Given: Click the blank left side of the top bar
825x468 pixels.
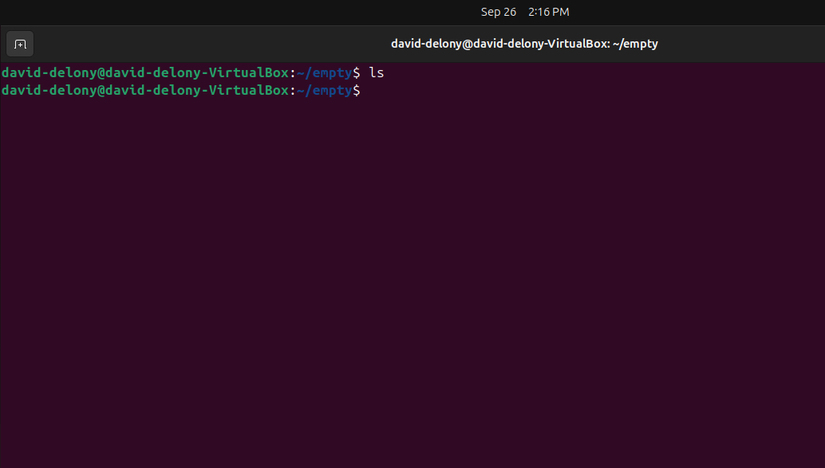Looking at the screenshot, I should click(x=150, y=12).
